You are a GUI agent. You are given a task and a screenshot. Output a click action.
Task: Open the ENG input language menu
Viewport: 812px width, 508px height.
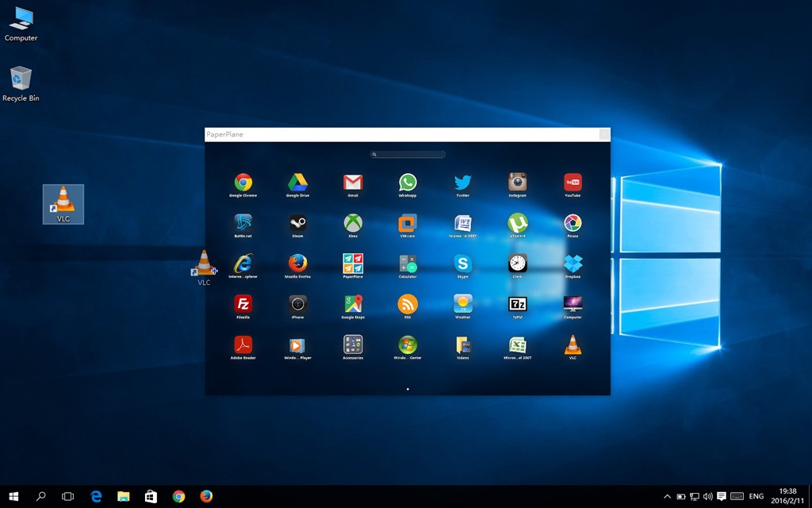click(756, 497)
